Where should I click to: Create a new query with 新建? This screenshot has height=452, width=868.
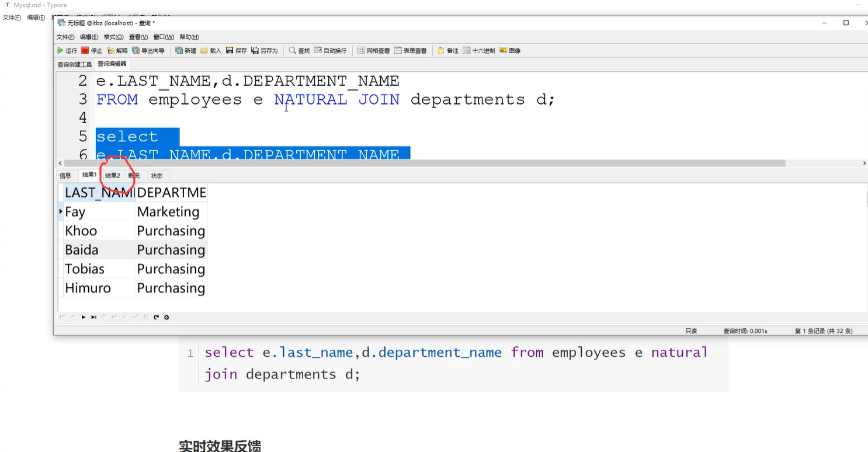point(186,51)
